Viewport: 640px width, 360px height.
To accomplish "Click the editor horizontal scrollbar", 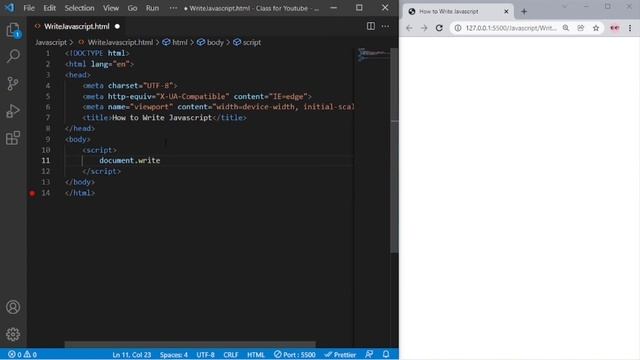I will (190, 344).
